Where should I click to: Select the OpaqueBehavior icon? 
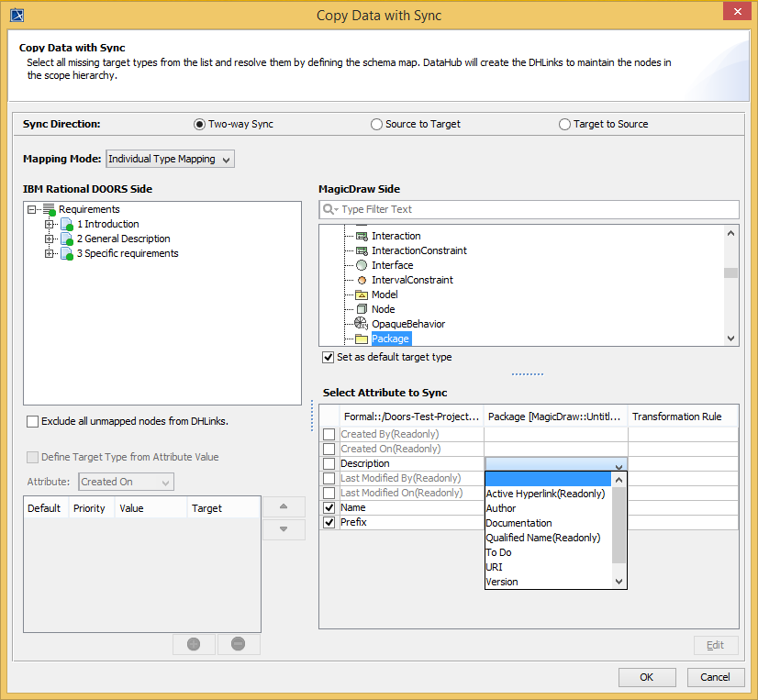click(x=362, y=324)
